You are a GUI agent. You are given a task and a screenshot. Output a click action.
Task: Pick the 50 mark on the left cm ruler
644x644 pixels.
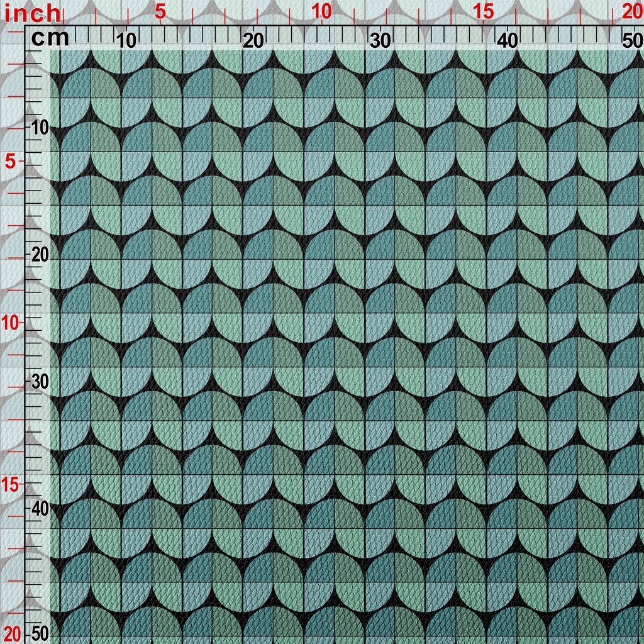click(40, 633)
